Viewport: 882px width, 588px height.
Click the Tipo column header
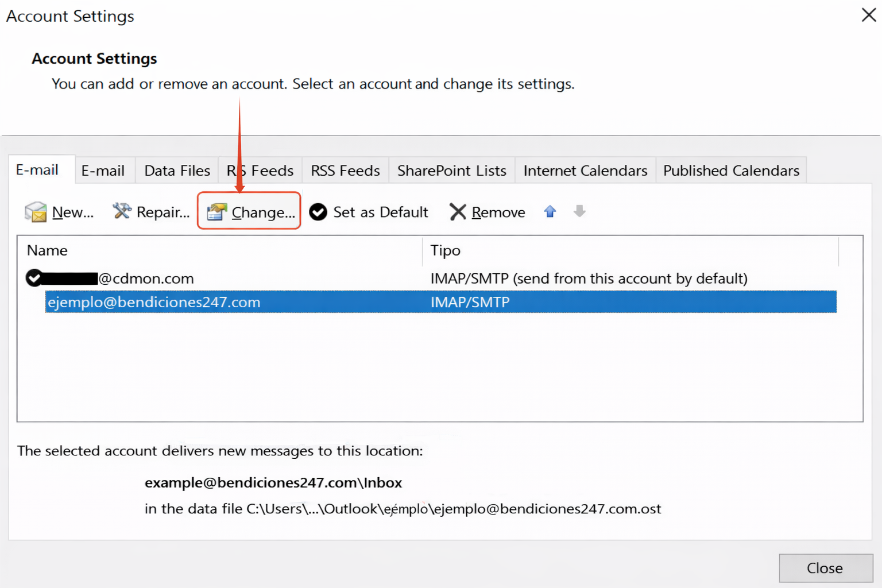446,250
